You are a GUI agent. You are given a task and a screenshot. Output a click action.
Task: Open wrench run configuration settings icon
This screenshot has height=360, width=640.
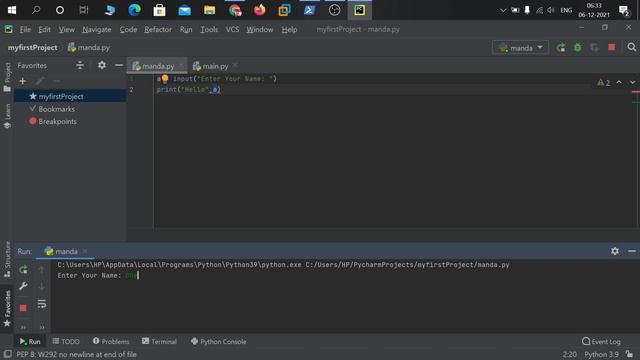23,286
